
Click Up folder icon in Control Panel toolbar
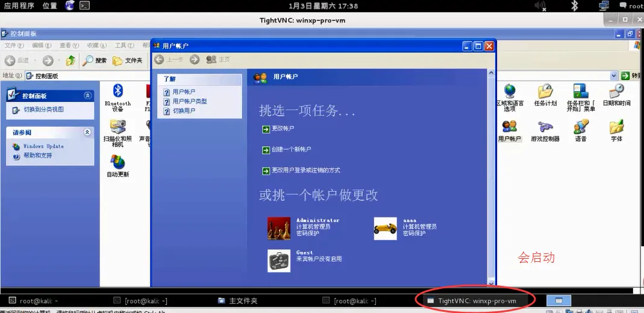coord(71,61)
